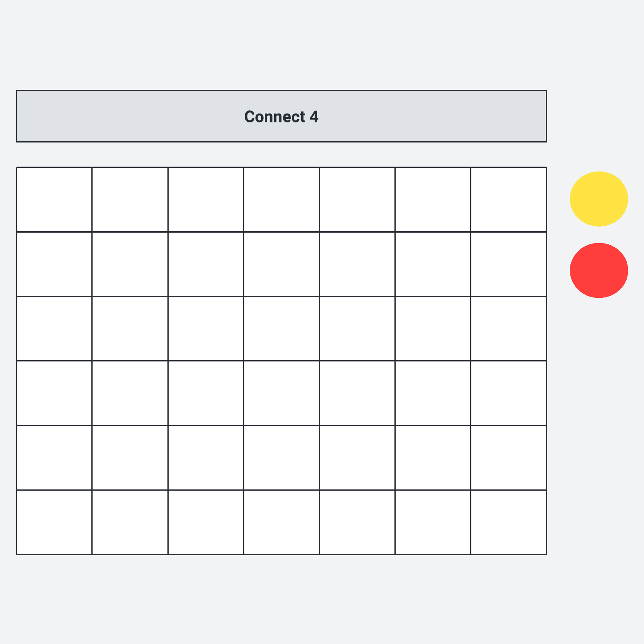Select the second row cell in first column

pyautogui.click(x=54, y=264)
